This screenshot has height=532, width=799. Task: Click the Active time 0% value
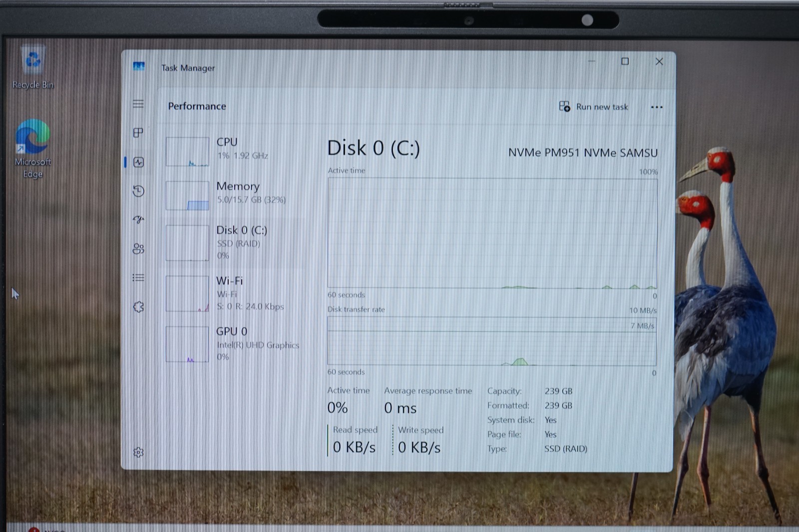point(338,408)
